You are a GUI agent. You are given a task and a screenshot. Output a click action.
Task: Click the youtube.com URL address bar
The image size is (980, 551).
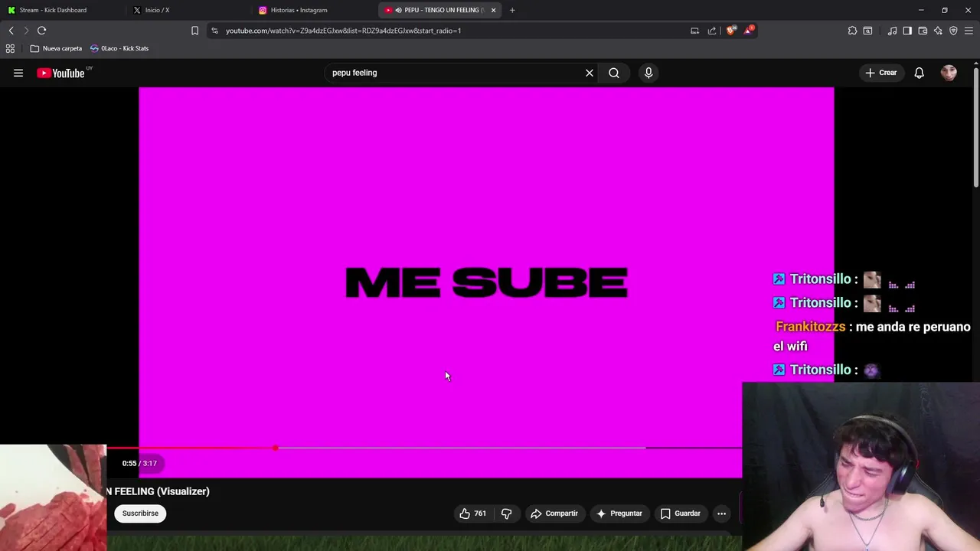(343, 31)
